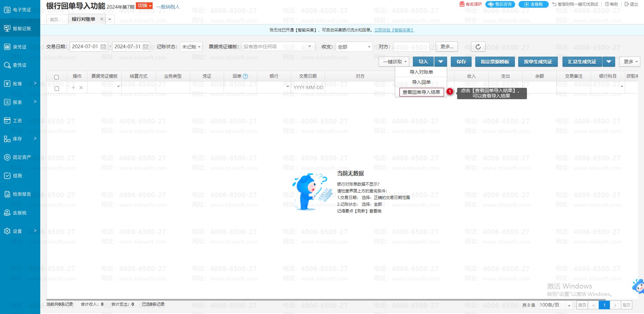The width and height of the screenshot is (644, 314).
Task: Choose 查看回单导入结果 menu item
Action: click(421, 92)
